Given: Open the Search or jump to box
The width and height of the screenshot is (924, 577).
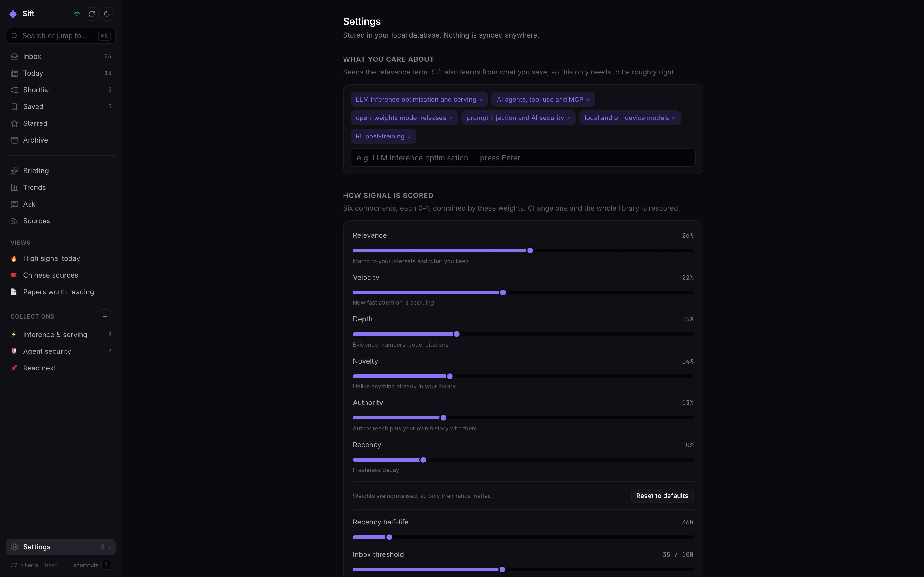Looking at the screenshot, I should [x=61, y=36].
